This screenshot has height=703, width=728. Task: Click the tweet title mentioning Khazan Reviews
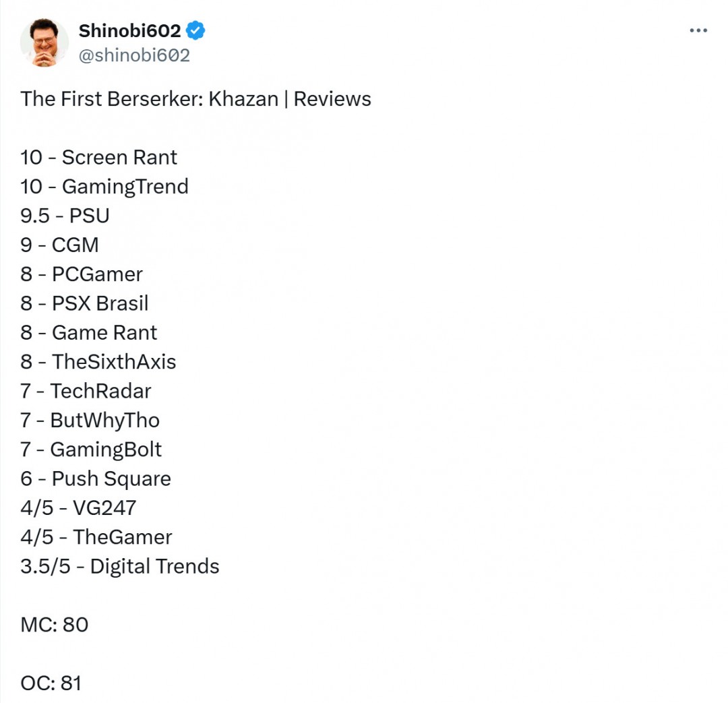[195, 99]
